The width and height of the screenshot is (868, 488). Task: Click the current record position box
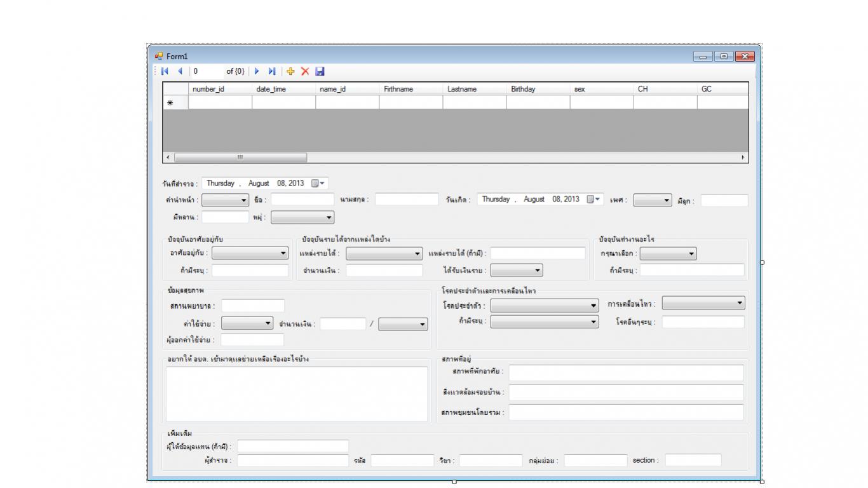coord(207,71)
